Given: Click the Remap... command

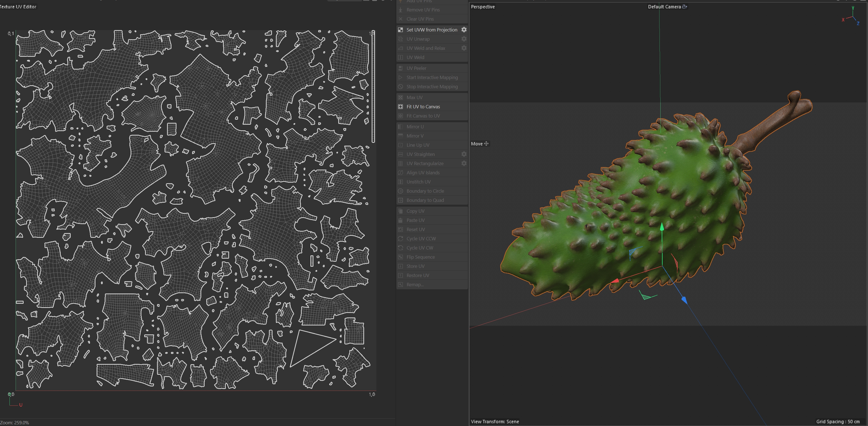Looking at the screenshot, I should pyautogui.click(x=415, y=285).
